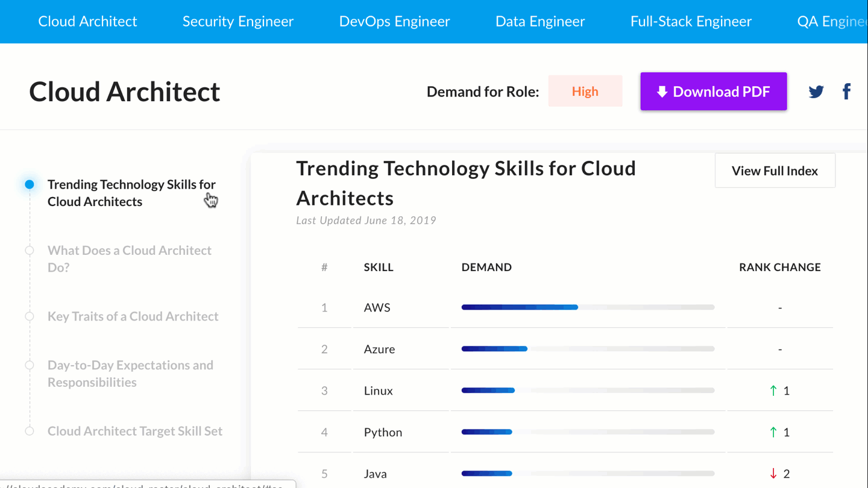Click the Java skill cell
This screenshot has width=868, height=488.
click(x=376, y=474)
